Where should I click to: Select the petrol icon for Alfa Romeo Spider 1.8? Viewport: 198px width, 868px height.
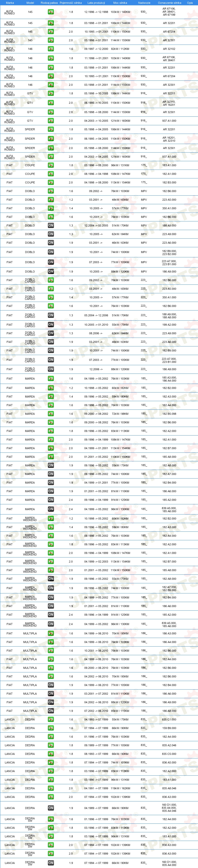51,129
